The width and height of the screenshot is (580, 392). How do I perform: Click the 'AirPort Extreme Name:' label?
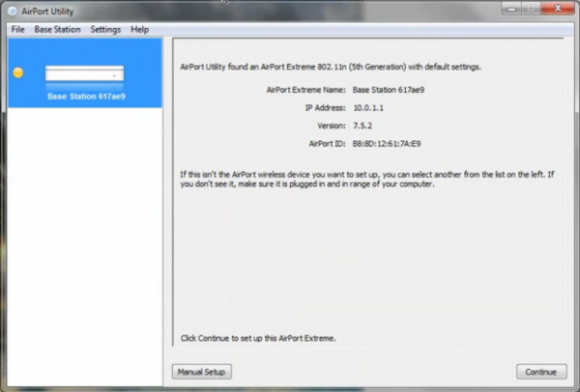(x=305, y=90)
